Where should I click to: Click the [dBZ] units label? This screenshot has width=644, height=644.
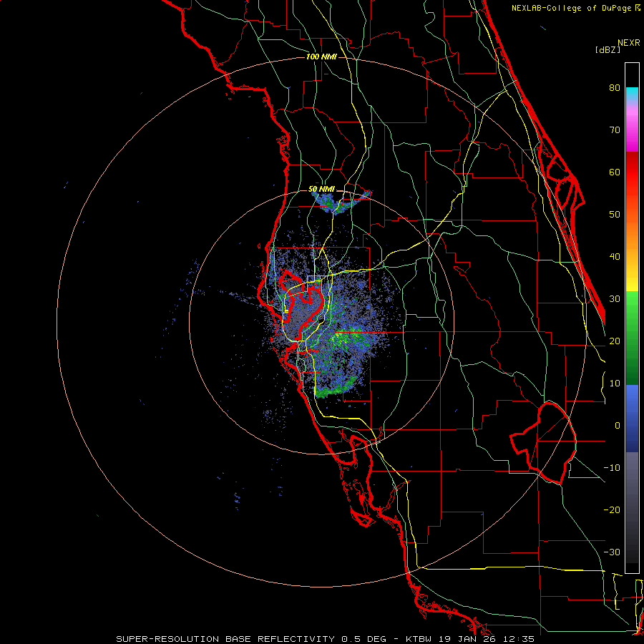tap(608, 49)
